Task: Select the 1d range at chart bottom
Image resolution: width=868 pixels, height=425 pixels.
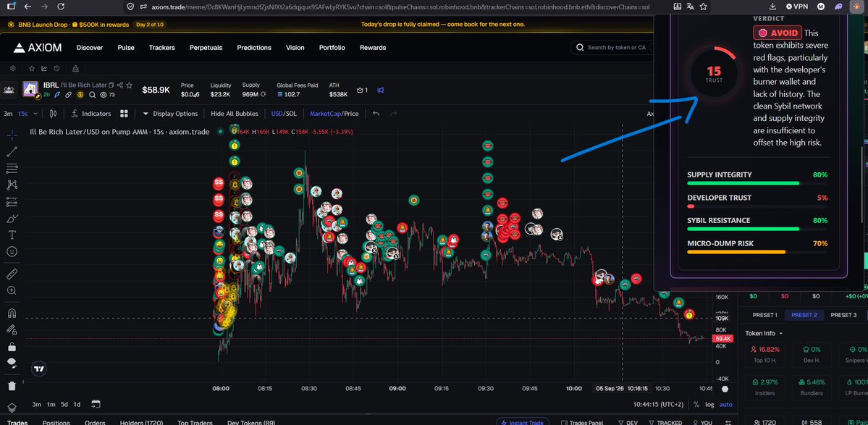Action: 77,405
